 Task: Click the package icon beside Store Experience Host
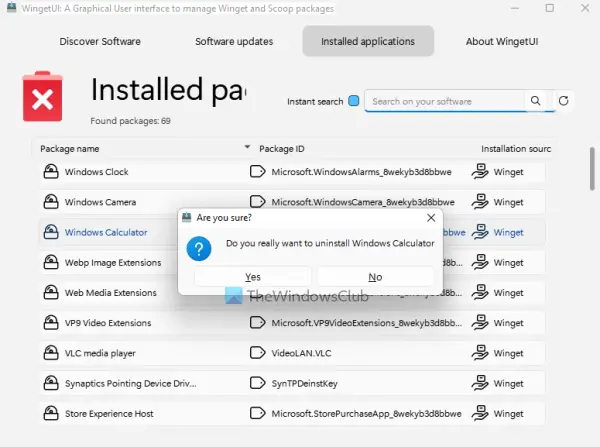tap(51, 413)
